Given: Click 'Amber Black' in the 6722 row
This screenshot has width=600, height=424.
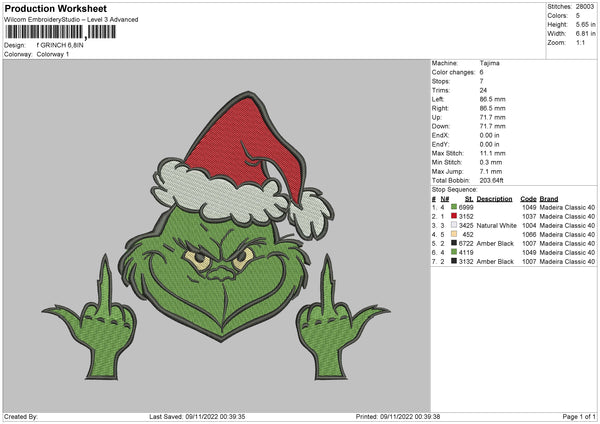Looking at the screenshot, I should point(495,243).
